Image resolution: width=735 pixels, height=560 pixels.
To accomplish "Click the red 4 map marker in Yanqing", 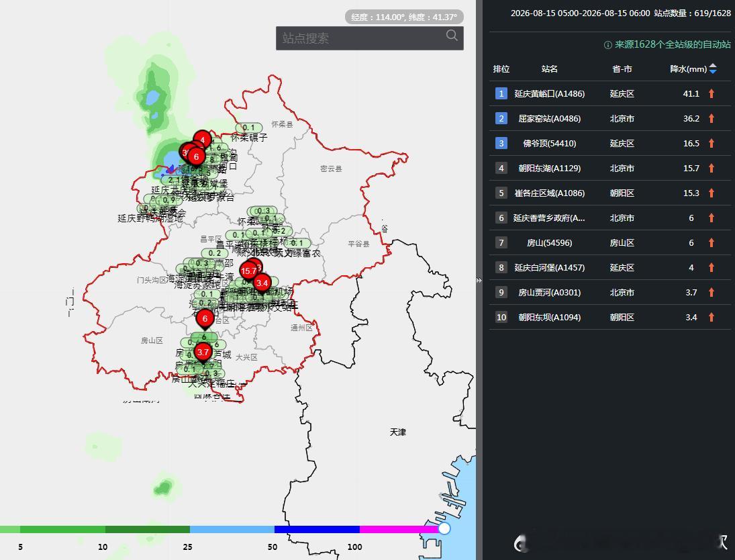I will [203, 139].
